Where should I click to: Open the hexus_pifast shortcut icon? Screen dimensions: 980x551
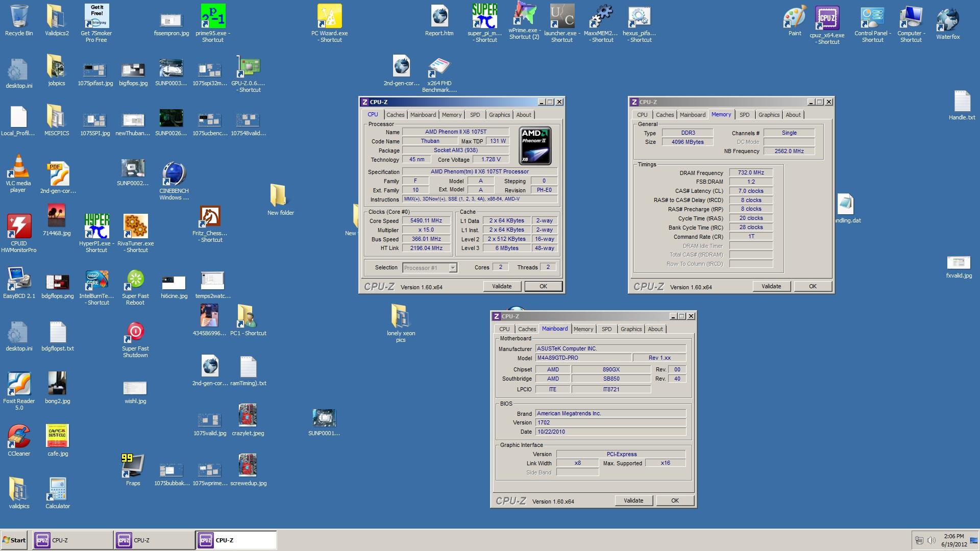(x=639, y=23)
